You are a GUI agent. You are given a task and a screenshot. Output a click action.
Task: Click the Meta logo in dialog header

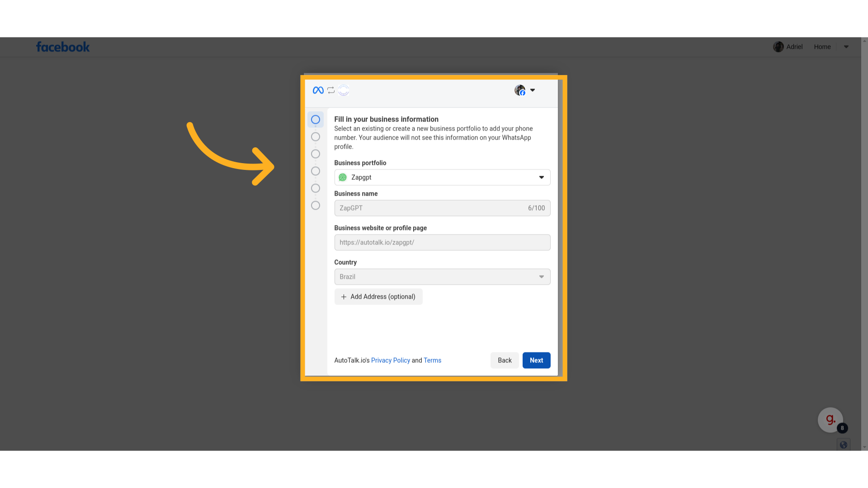point(318,90)
